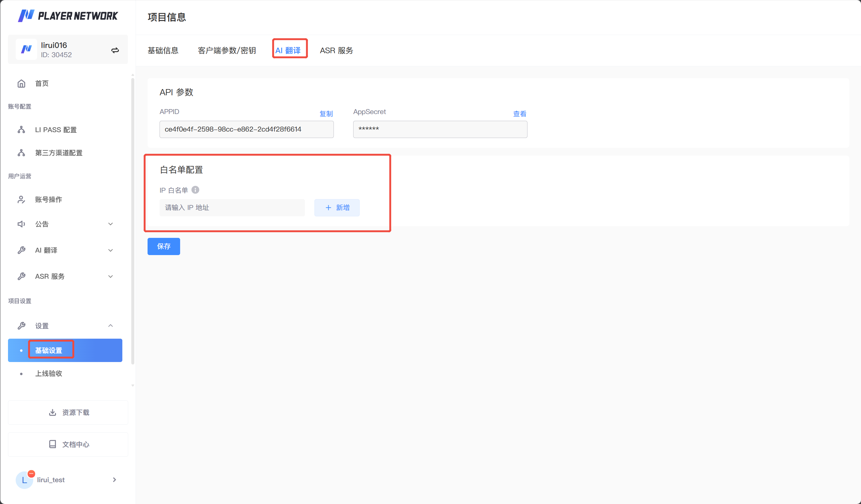Collapse the 设置 menu chevron
Viewport: 861px width, 504px height.
[110, 326]
